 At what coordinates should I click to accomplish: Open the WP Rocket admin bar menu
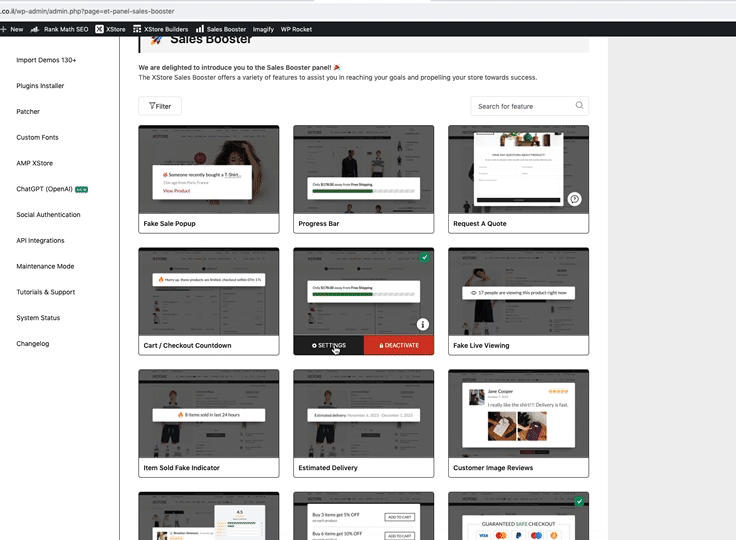tap(296, 29)
